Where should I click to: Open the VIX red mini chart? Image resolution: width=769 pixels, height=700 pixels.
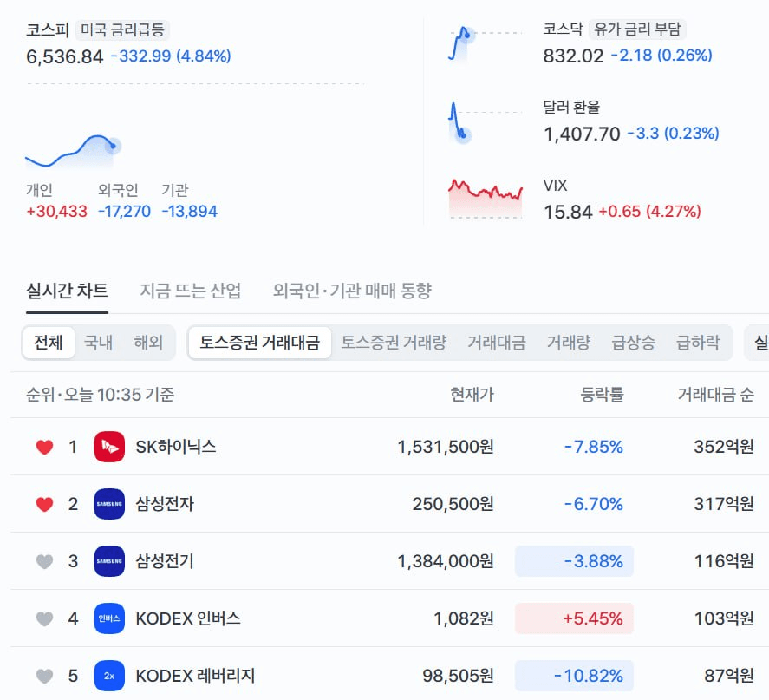click(486, 199)
